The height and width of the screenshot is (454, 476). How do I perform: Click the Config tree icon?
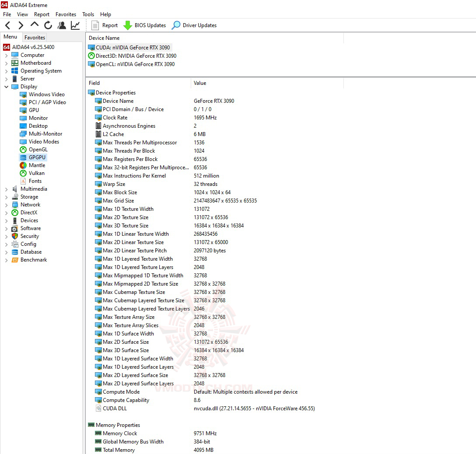[14, 244]
